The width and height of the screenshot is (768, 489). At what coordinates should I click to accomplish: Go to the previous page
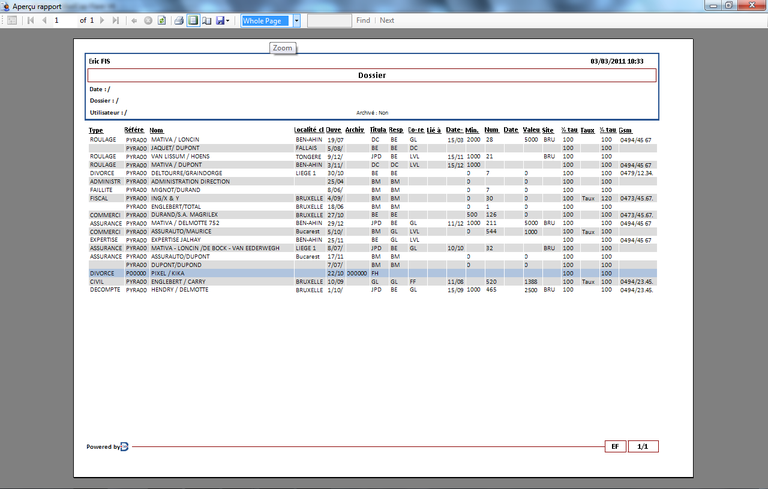43,20
